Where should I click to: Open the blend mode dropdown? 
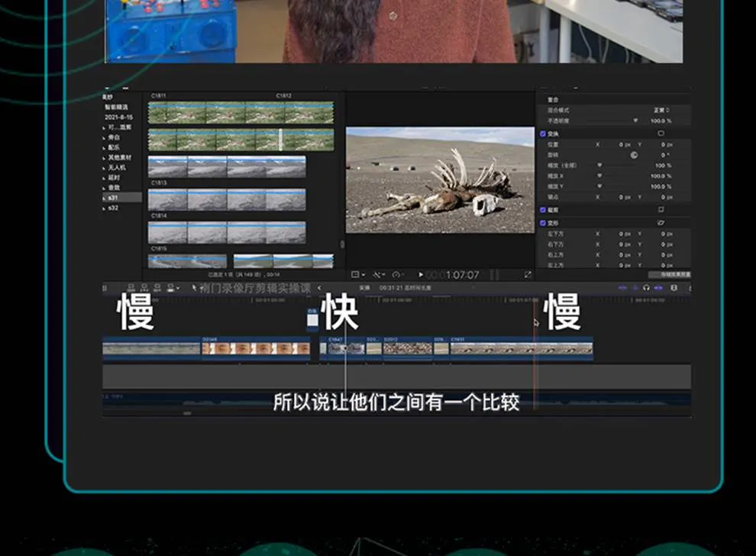[x=661, y=110]
